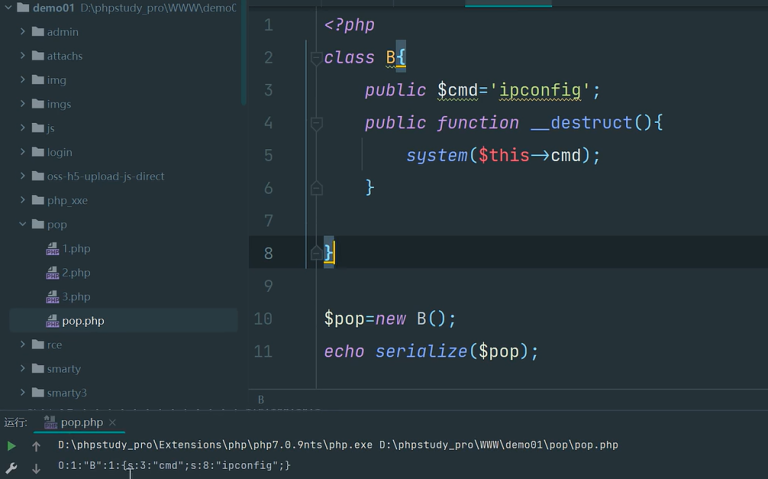Open pop.php in the project tree
Viewport: 768px width, 479px height.
82,321
